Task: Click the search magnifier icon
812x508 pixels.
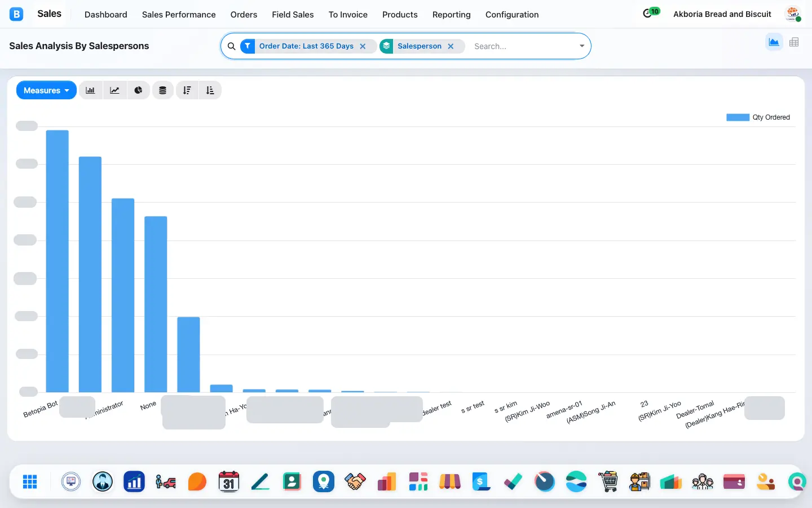Action: (231, 46)
